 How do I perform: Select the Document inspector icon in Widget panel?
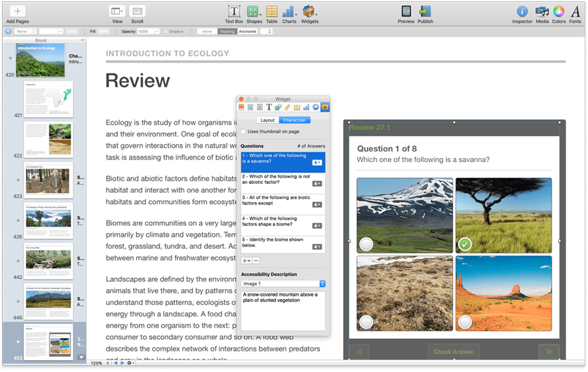point(241,107)
